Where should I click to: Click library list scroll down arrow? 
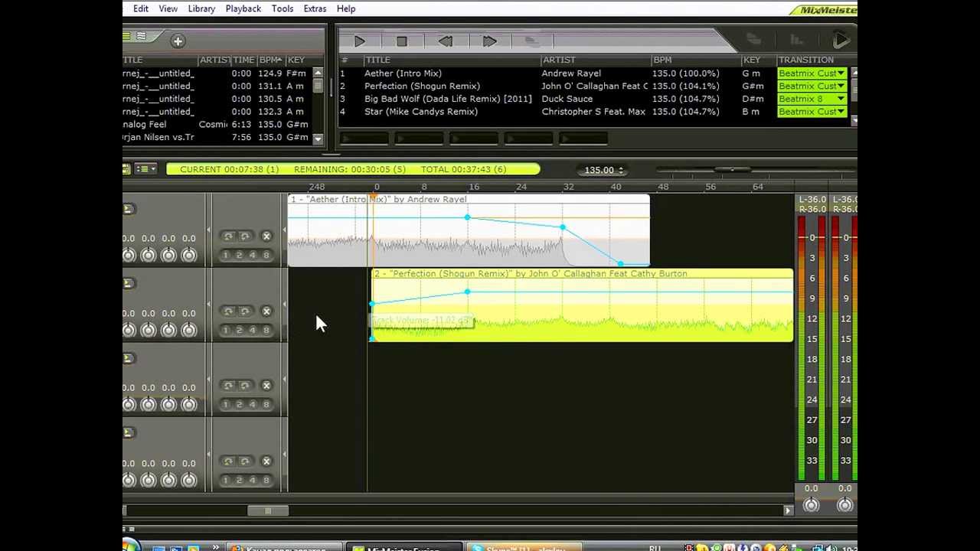coord(318,139)
